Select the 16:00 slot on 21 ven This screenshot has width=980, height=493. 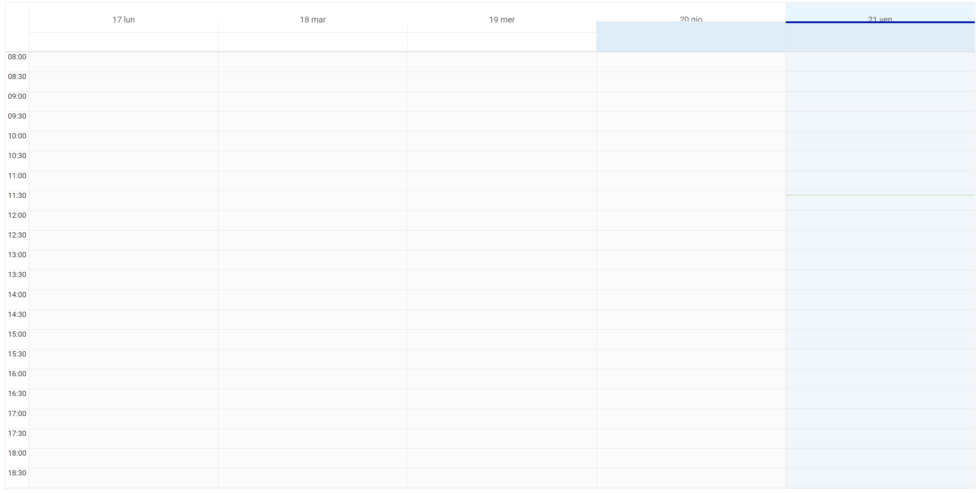pyautogui.click(x=880, y=379)
